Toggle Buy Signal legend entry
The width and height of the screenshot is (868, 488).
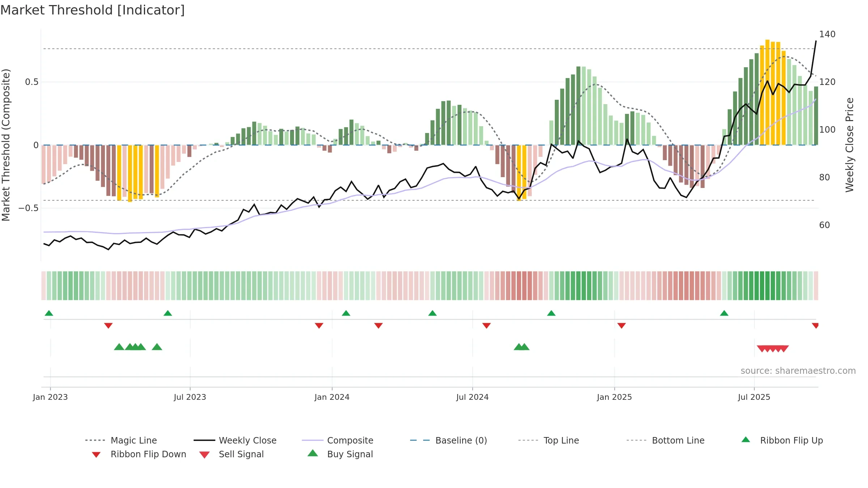pyautogui.click(x=340, y=454)
